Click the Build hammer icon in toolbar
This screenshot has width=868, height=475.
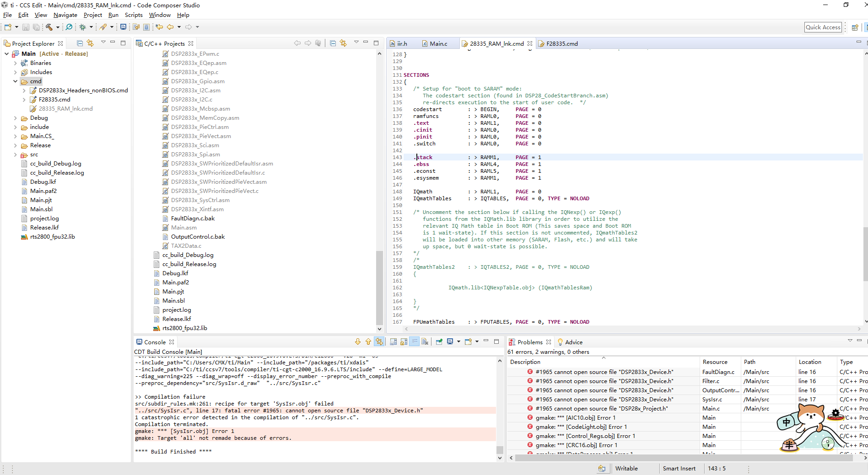[x=49, y=27]
